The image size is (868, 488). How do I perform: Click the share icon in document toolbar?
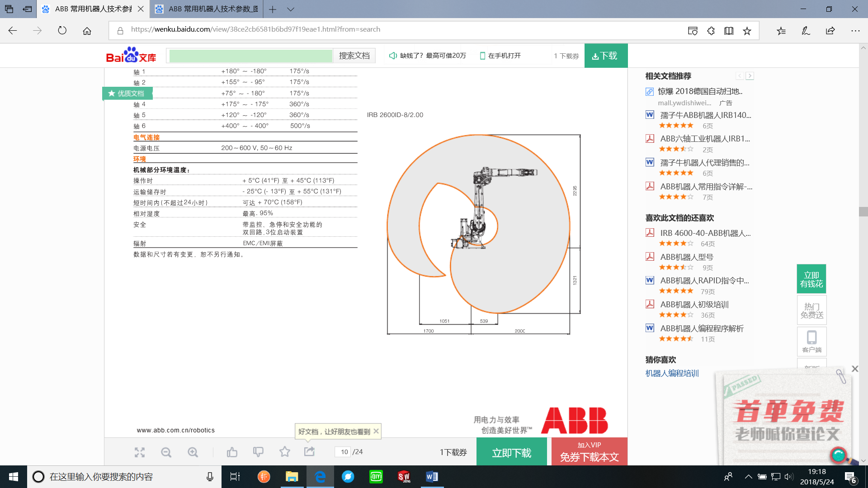[310, 452]
